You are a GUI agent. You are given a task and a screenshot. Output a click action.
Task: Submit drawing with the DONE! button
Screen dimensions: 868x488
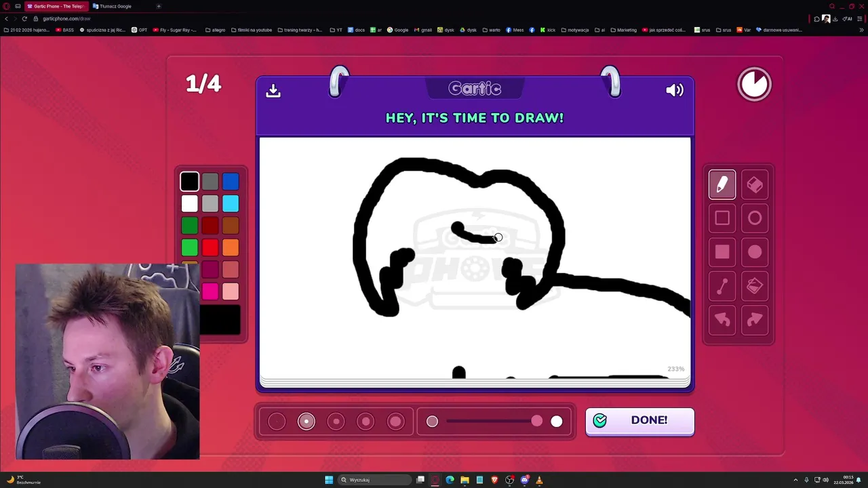(639, 421)
